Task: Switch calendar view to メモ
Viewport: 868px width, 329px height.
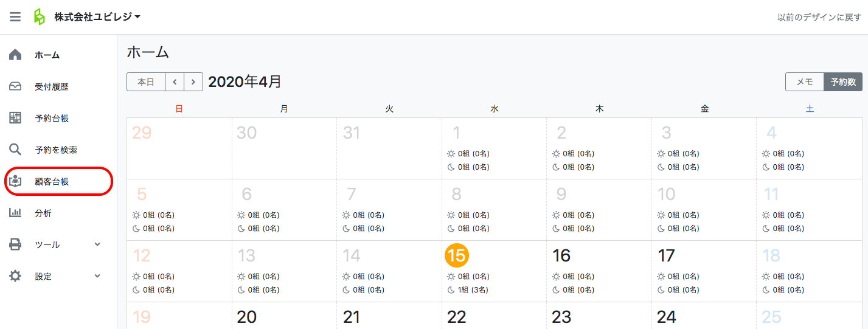Action: coord(805,82)
